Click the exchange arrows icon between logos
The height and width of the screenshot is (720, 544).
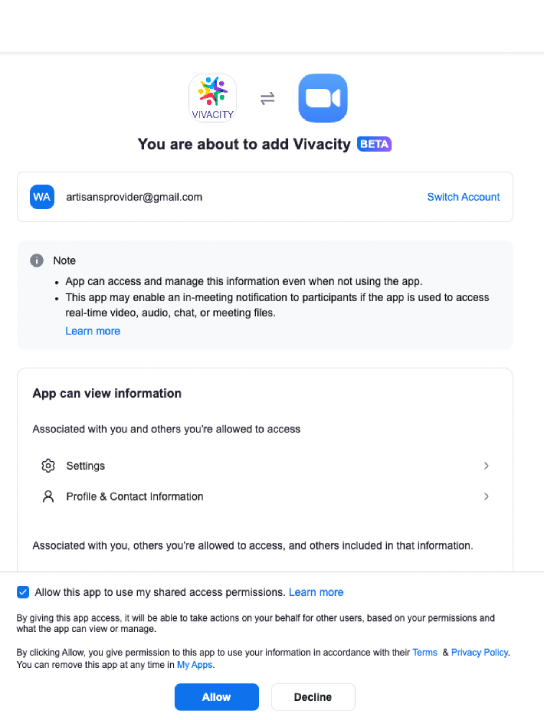tap(267, 98)
